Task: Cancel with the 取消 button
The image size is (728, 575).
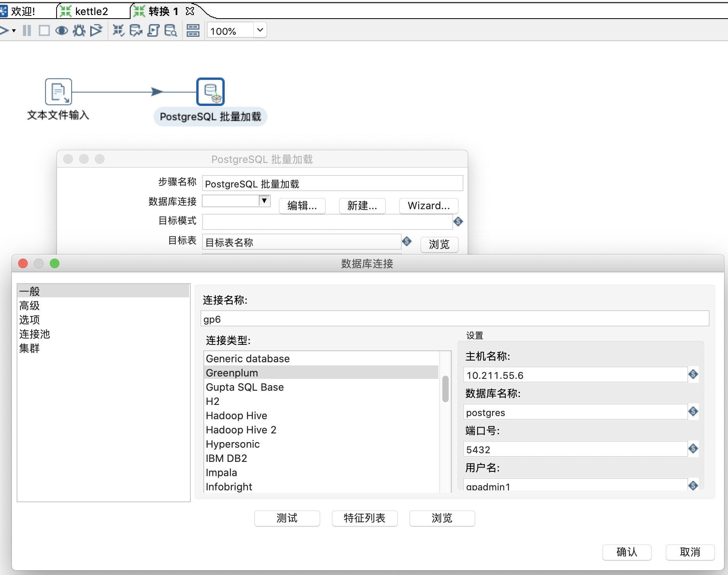Action: [690, 552]
